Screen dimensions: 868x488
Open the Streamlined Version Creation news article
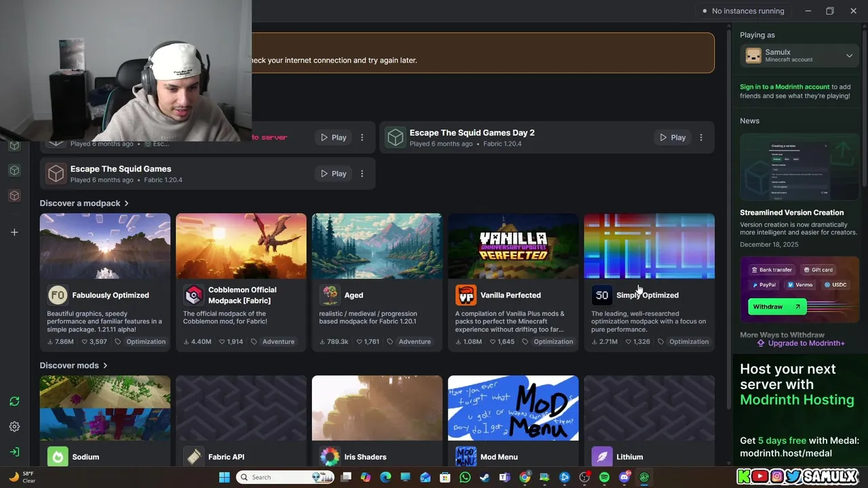pyautogui.click(x=792, y=213)
